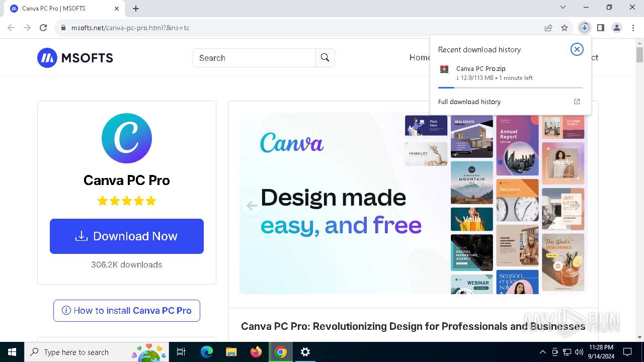644x362 pixels.
Task: Click the magnifier search button
Action: (325, 58)
